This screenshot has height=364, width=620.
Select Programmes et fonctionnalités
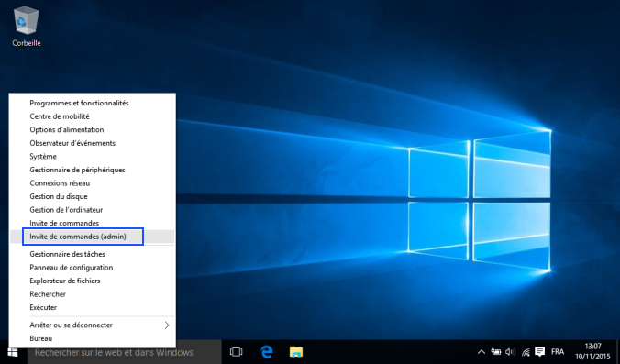pyautogui.click(x=92, y=103)
